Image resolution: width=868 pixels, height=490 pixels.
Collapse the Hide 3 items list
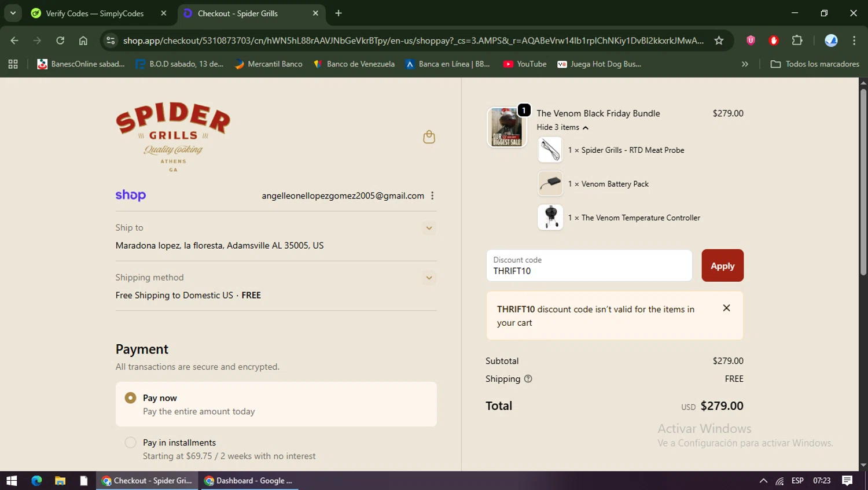coord(562,127)
